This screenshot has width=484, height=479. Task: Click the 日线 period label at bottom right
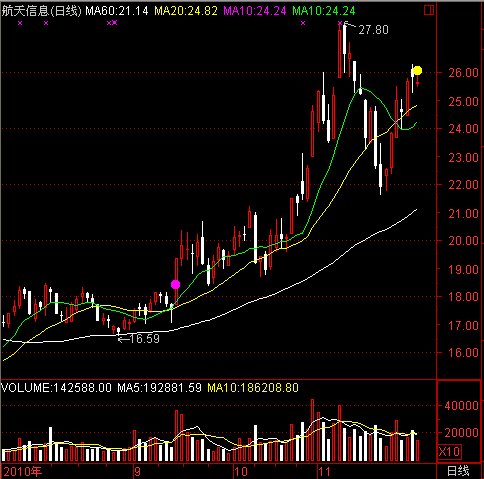458,471
